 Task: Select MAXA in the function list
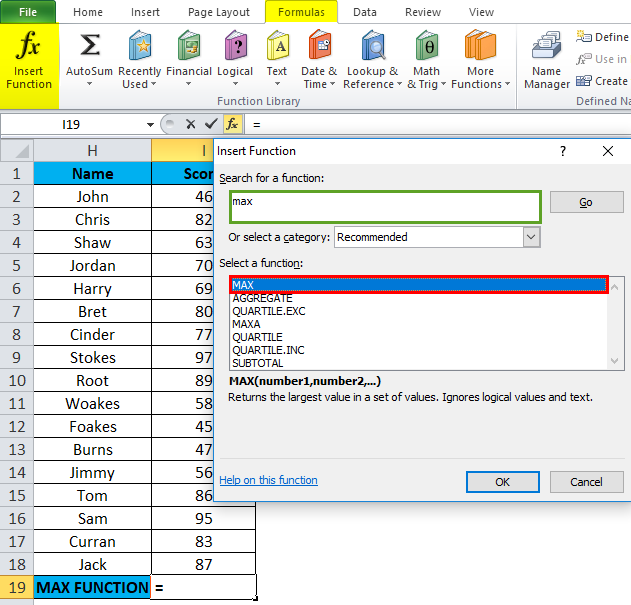419,324
